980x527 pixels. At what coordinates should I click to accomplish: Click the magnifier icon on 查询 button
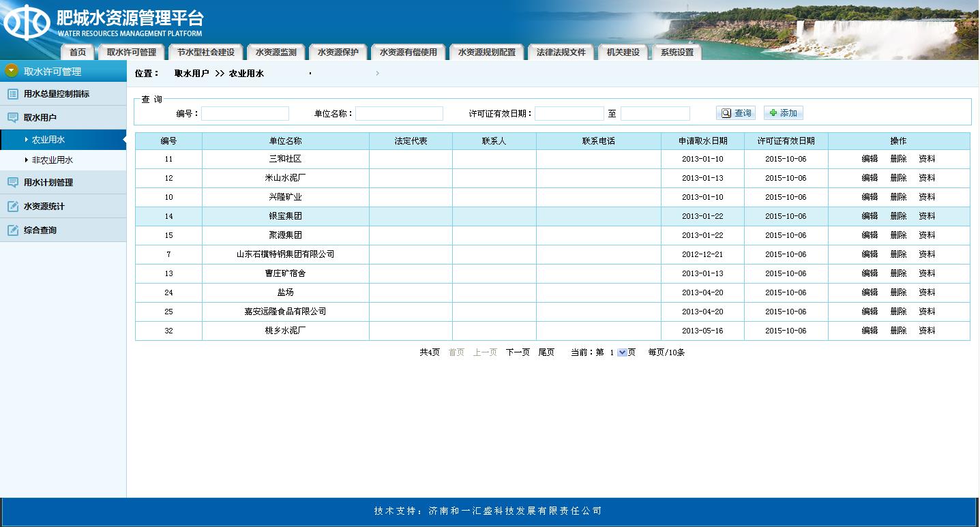[725, 112]
